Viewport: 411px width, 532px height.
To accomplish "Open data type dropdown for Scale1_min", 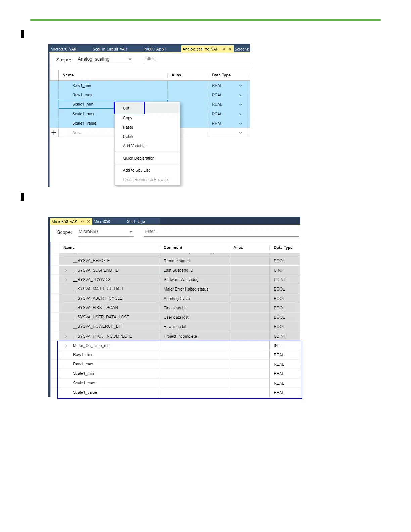I will tap(240, 104).
